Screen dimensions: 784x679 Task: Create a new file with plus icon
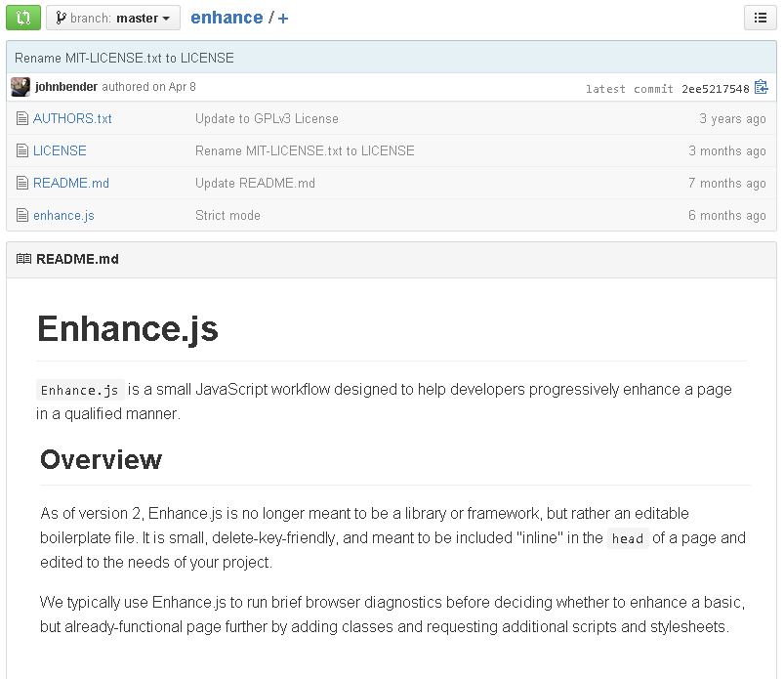point(283,19)
